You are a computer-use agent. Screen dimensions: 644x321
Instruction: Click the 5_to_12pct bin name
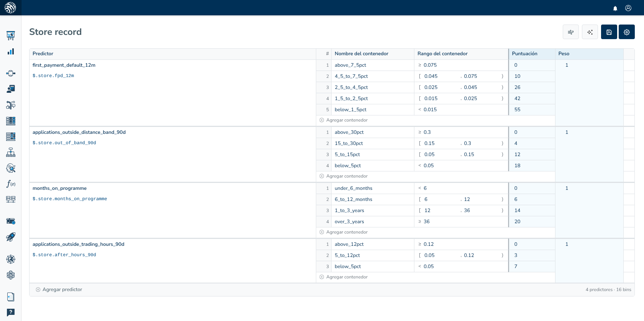[347, 255]
